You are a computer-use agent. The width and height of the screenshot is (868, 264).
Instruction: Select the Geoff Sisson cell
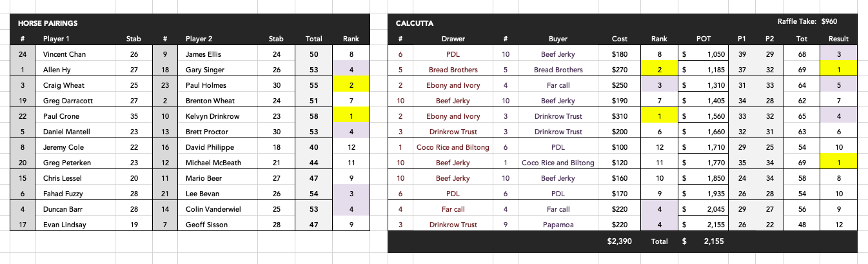202,225
